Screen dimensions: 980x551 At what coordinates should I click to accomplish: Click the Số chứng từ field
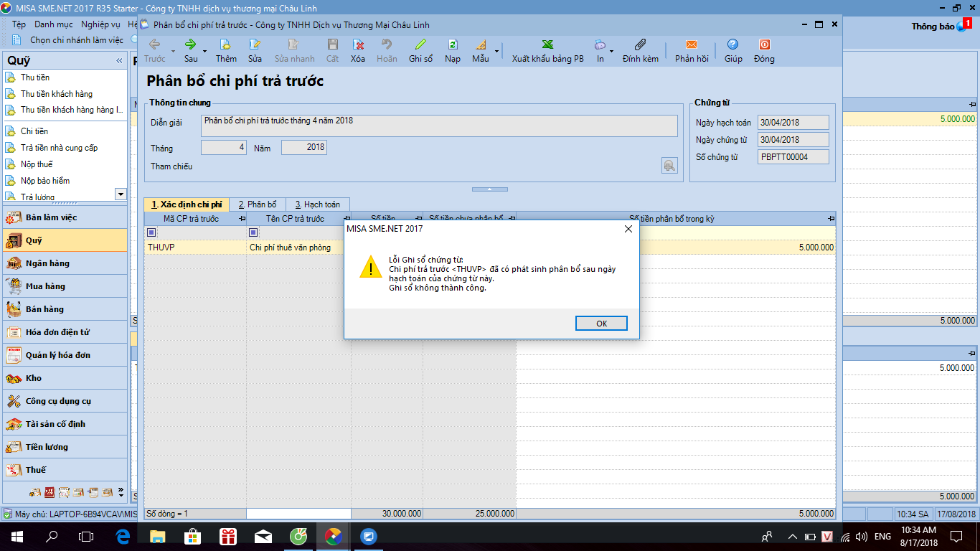pyautogui.click(x=793, y=157)
